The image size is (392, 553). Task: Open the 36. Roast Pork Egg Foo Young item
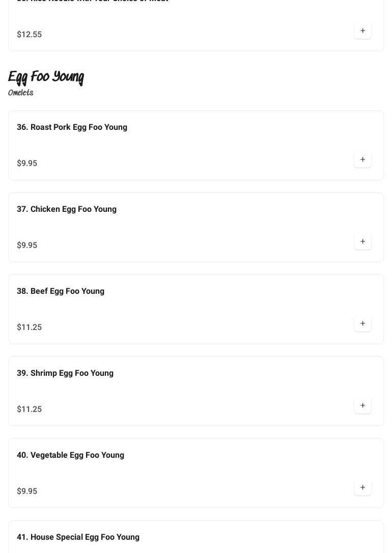point(72,127)
